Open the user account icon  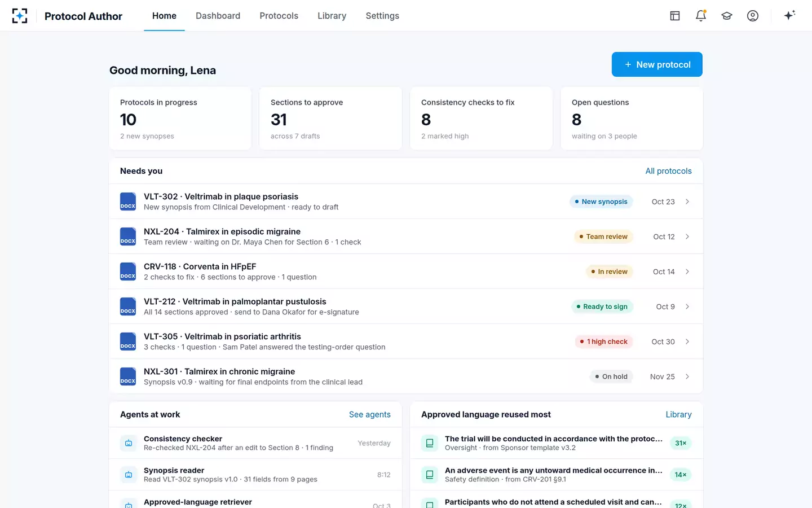pyautogui.click(x=753, y=16)
